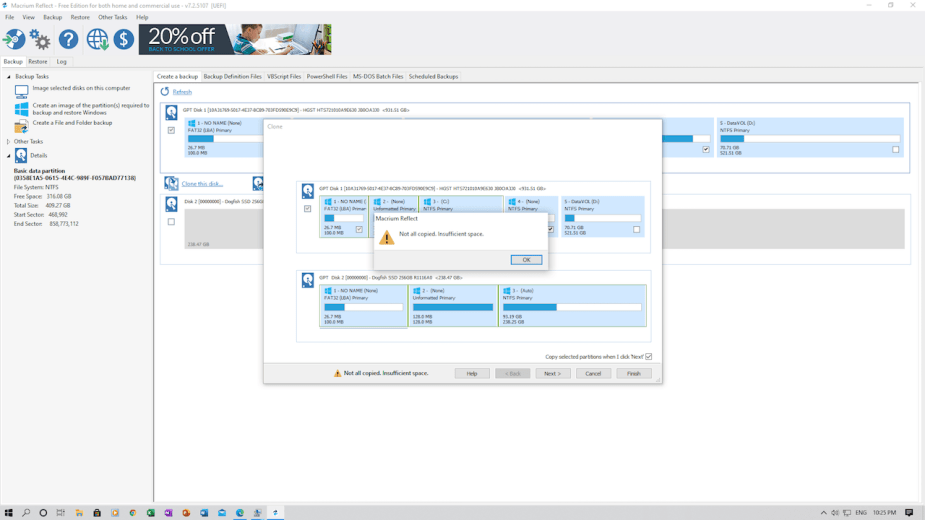Open Windows taskbar search
Image resolution: width=925 pixels, height=520 pixels.
point(26,513)
